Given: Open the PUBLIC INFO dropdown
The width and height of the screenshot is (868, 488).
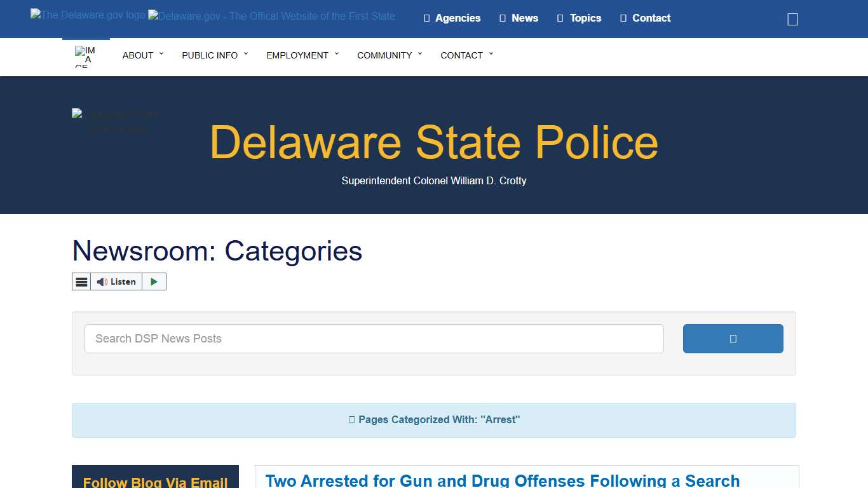Looking at the screenshot, I should pos(210,55).
